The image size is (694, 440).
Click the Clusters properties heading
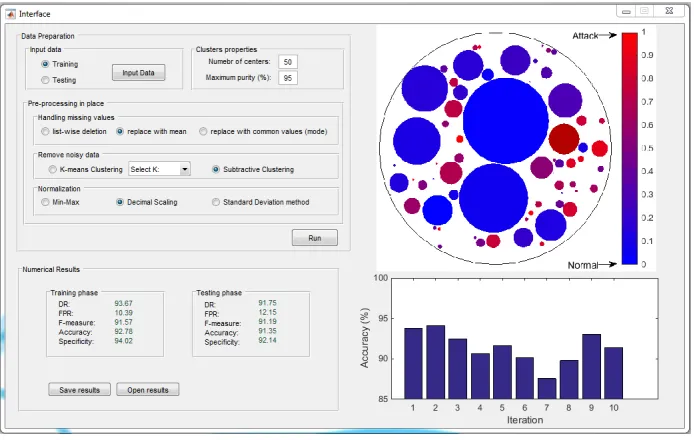point(226,49)
